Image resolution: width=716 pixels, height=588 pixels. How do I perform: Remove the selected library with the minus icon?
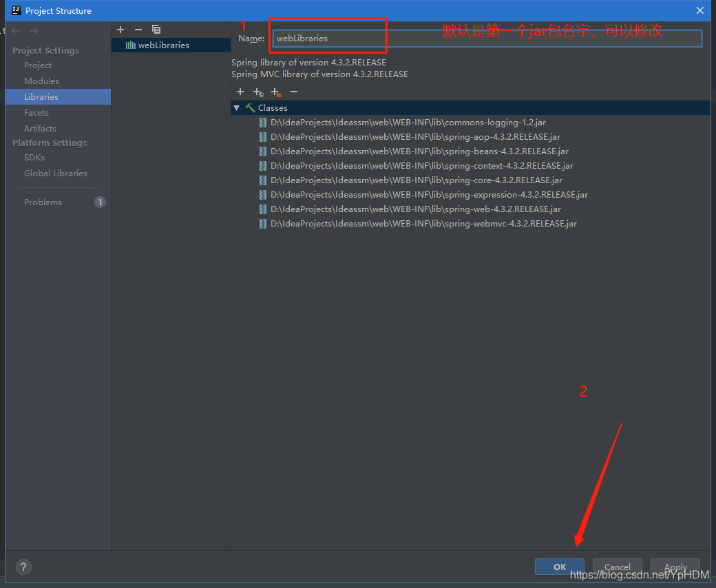138,30
